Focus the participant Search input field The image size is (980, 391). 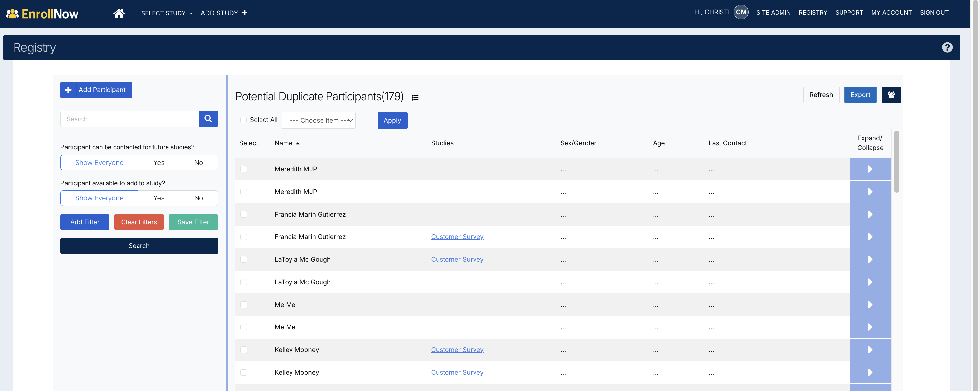point(129,119)
